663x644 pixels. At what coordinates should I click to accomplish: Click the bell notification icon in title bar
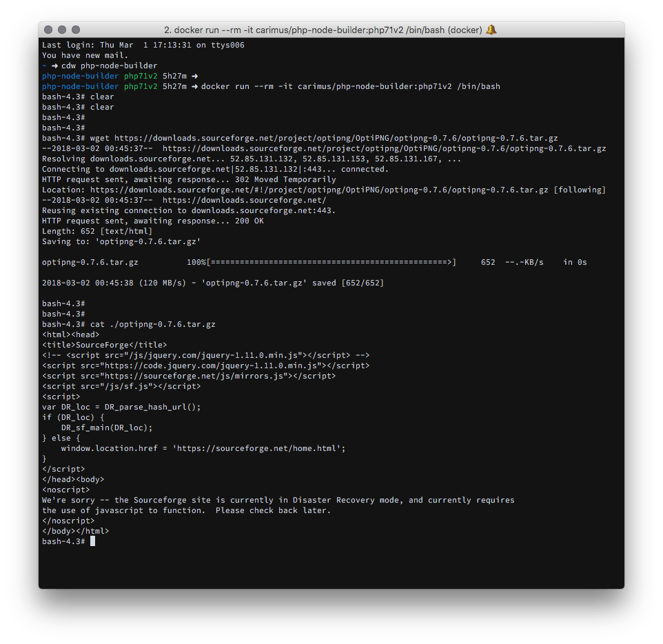pyautogui.click(x=491, y=30)
